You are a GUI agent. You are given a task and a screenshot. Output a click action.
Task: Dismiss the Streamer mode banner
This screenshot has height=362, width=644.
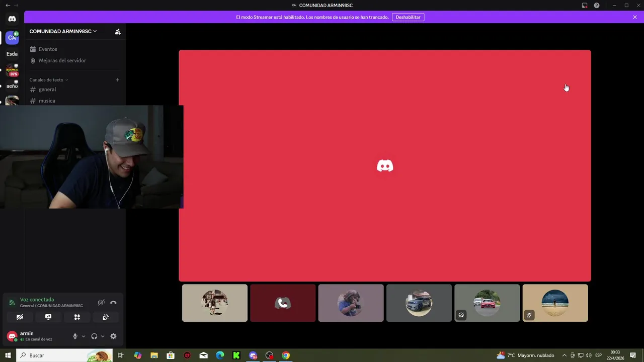tap(635, 17)
